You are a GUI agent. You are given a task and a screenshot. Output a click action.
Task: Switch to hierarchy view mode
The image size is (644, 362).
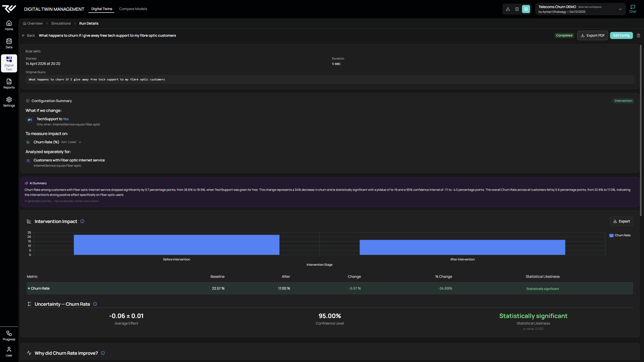point(508,9)
